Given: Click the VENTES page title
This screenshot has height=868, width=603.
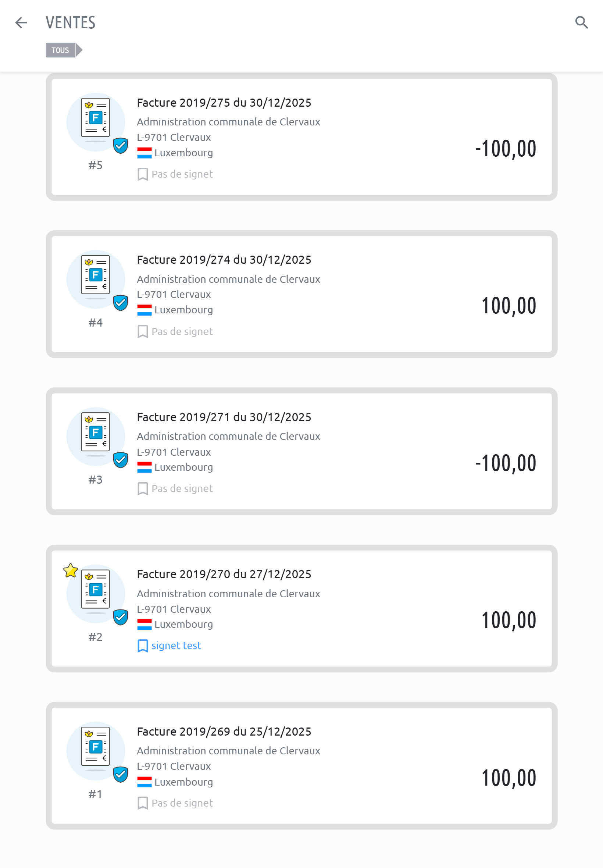Looking at the screenshot, I should pyautogui.click(x=71, y=23).
